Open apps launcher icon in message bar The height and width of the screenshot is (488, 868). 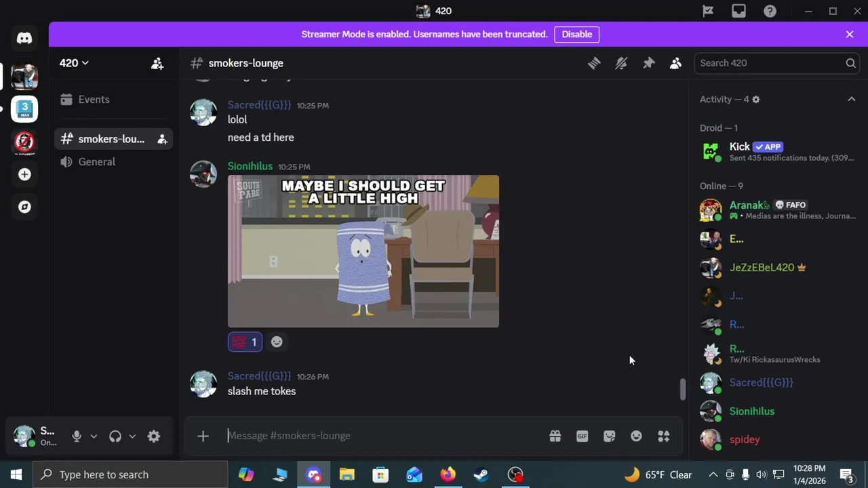pyautogui.click(x=664, y=436)
